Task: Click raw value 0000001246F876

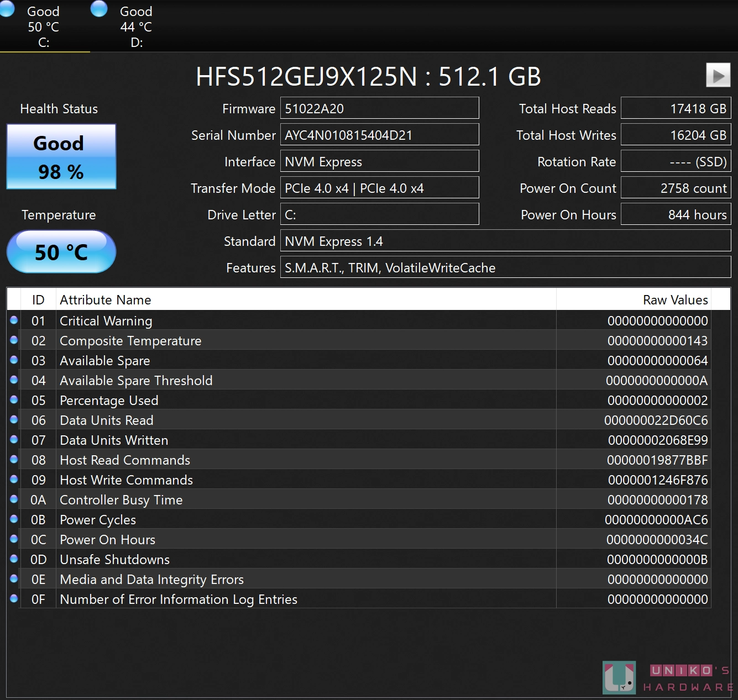Action: coord(658,480)
